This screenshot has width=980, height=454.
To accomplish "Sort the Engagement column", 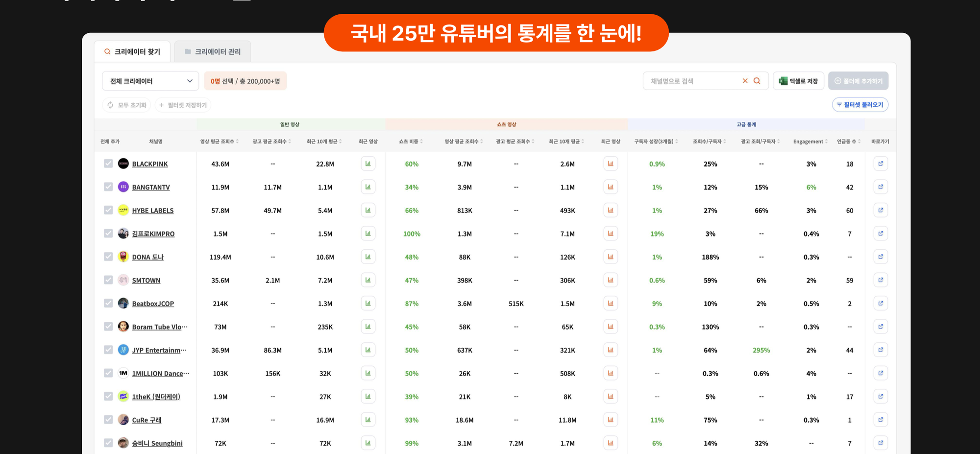I will click(x=810, y=141).
